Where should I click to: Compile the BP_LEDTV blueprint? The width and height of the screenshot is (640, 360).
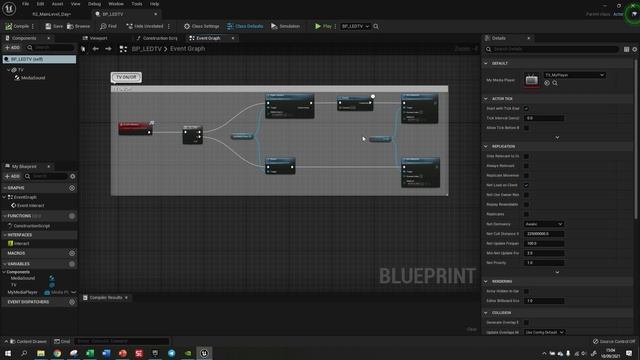point(17,26)
